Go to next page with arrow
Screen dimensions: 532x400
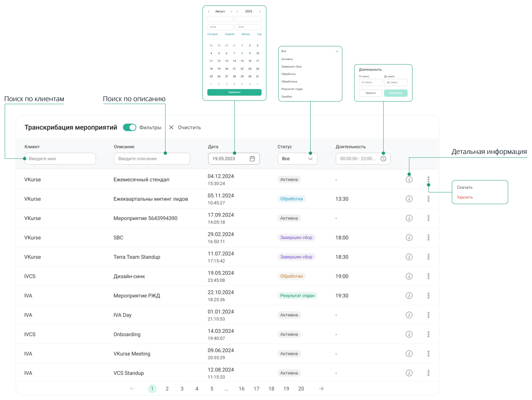[321, 388]
